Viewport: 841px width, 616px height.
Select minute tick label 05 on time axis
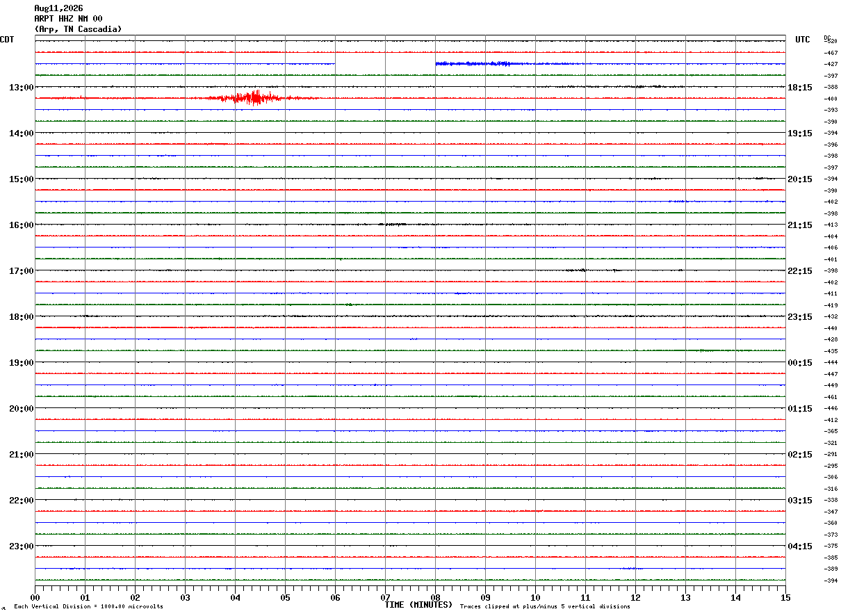coord(285,597)
